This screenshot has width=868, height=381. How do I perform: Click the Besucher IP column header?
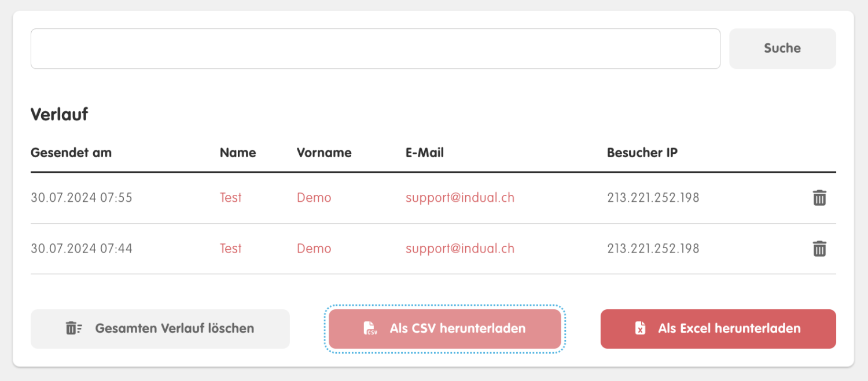pyautogui.click(x=642, y=153)
